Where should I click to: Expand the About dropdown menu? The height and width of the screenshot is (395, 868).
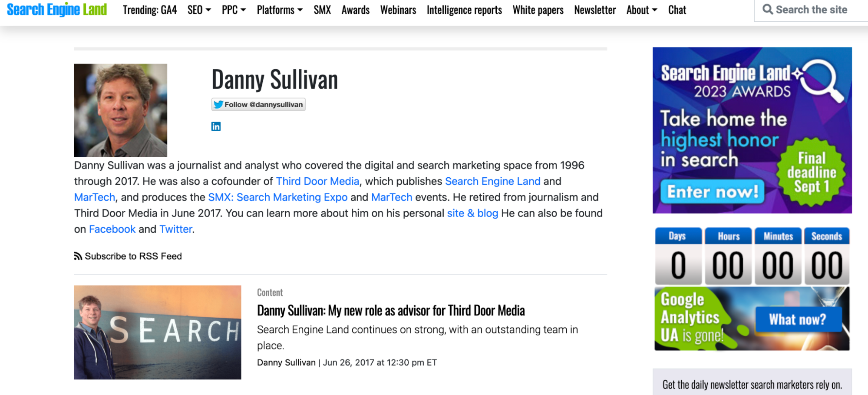click(642, 10)
